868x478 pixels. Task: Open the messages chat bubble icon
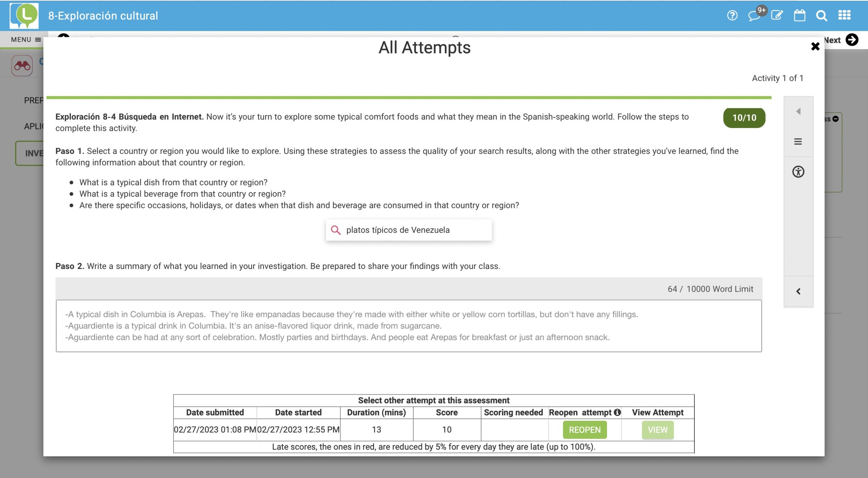(754, 16)
